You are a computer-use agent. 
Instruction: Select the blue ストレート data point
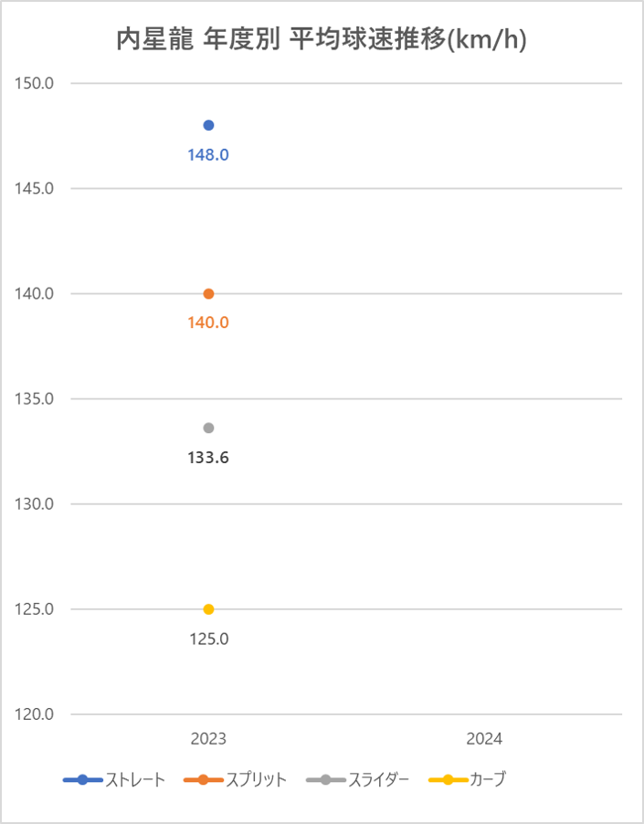[x=208, y=125]
